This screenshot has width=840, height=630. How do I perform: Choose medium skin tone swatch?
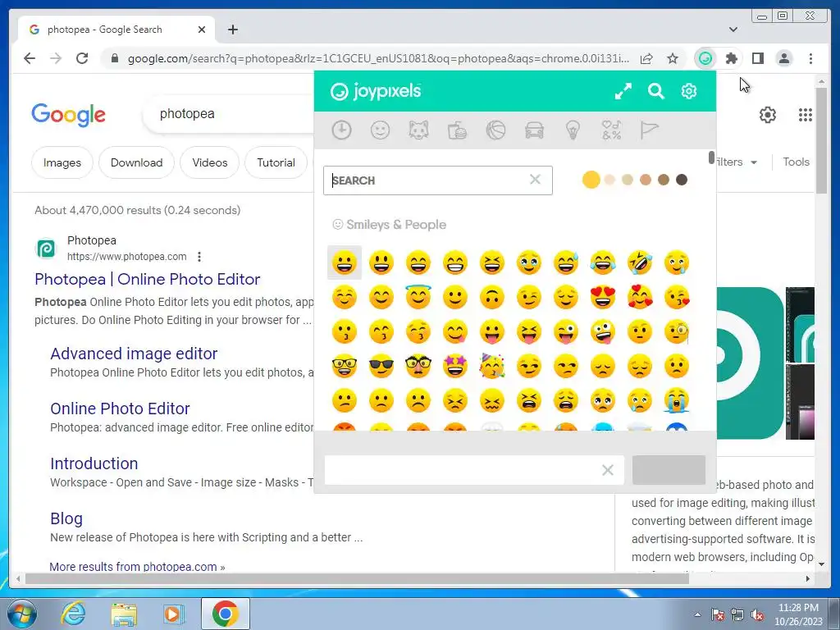(646, 180)
